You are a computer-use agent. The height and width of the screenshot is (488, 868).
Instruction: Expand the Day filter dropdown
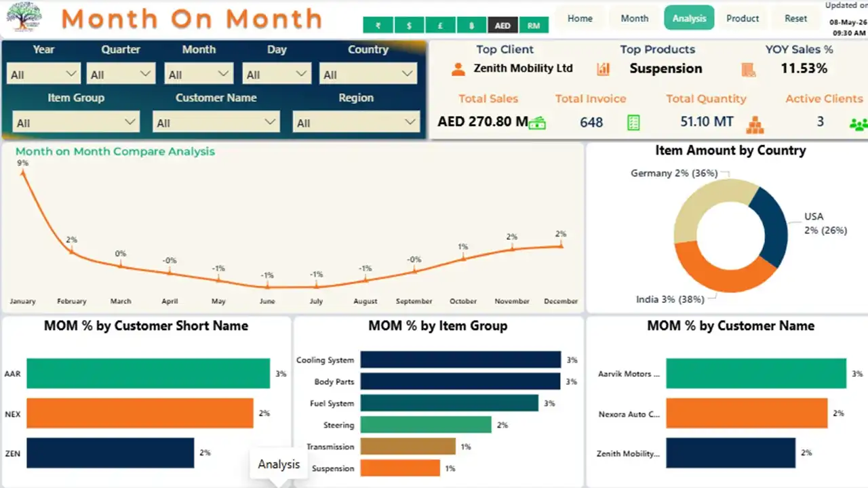[x=277, y=74]
